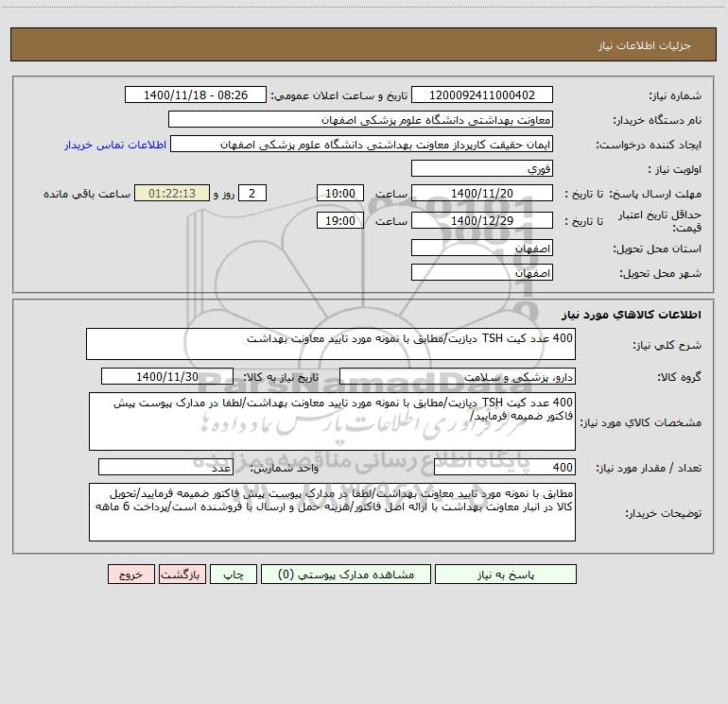Screen dimensions: 728x704
Task: Click the label تعداد / مقدار مورد نیاز
Action: [649, 469]
